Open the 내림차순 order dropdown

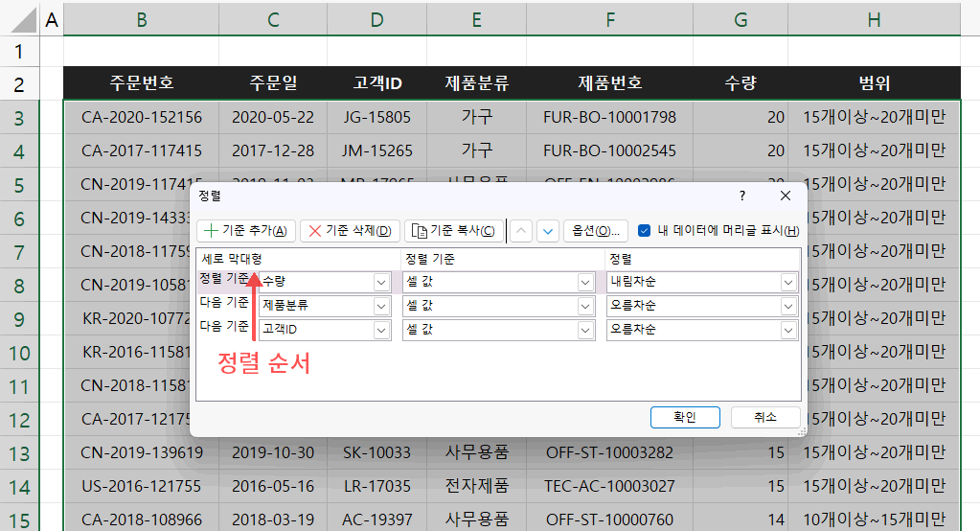[788, 282]
